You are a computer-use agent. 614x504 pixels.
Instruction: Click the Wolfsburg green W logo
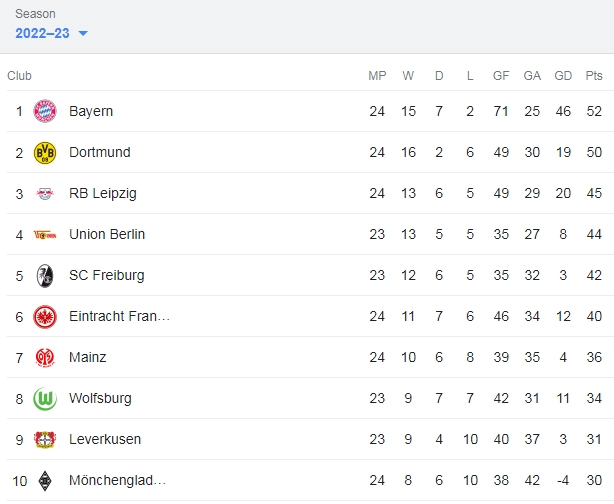45,399
